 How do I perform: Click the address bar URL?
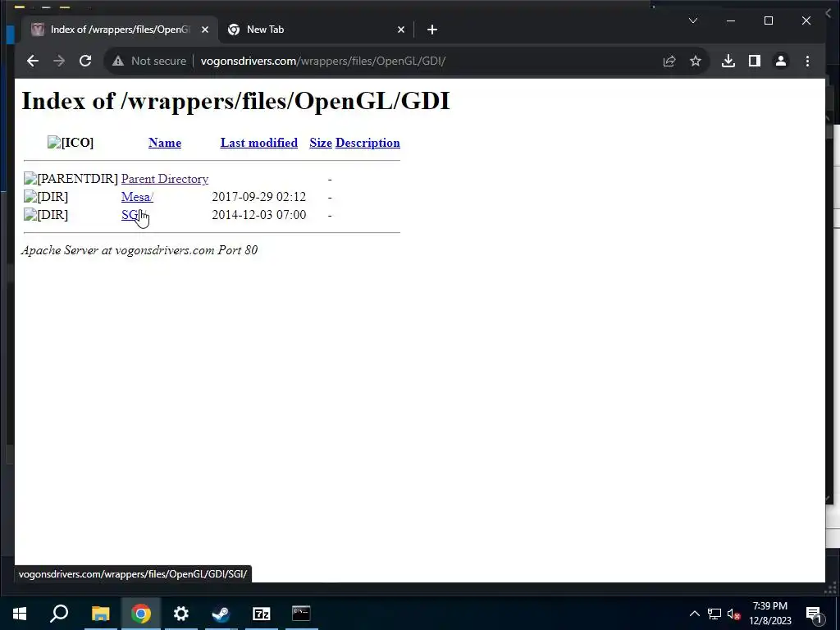point(323,61)
